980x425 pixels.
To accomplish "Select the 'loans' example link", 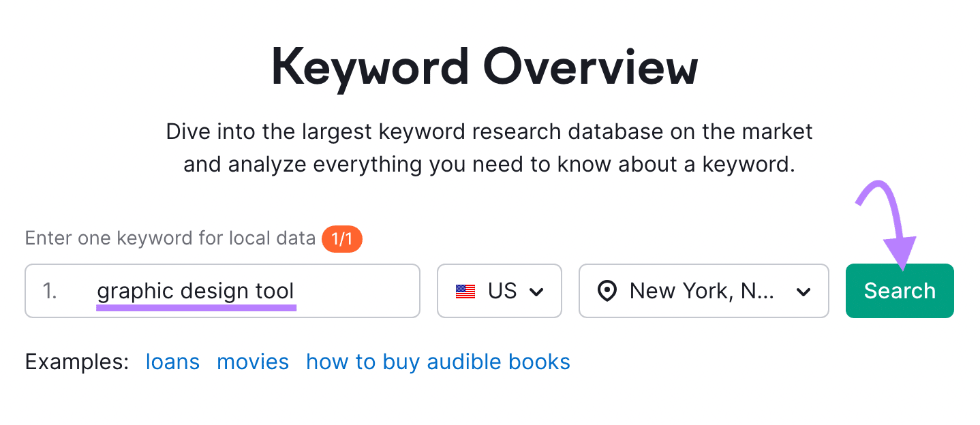I will (x=172, y=362).
